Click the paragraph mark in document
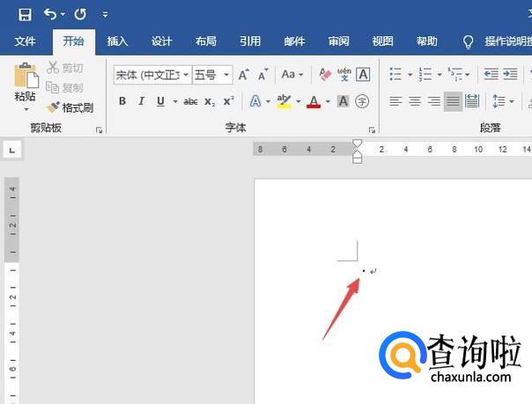This screenshot has width=532, height=404. point(373,271)
